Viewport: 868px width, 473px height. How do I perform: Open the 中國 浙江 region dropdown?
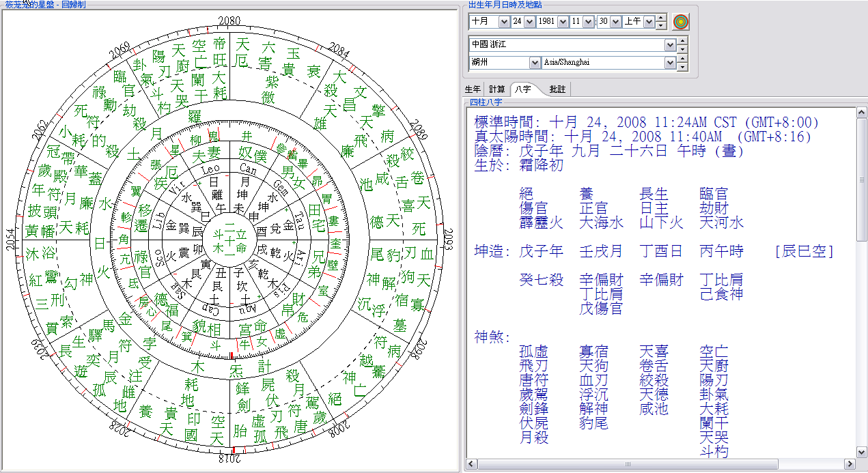[670, 44]
